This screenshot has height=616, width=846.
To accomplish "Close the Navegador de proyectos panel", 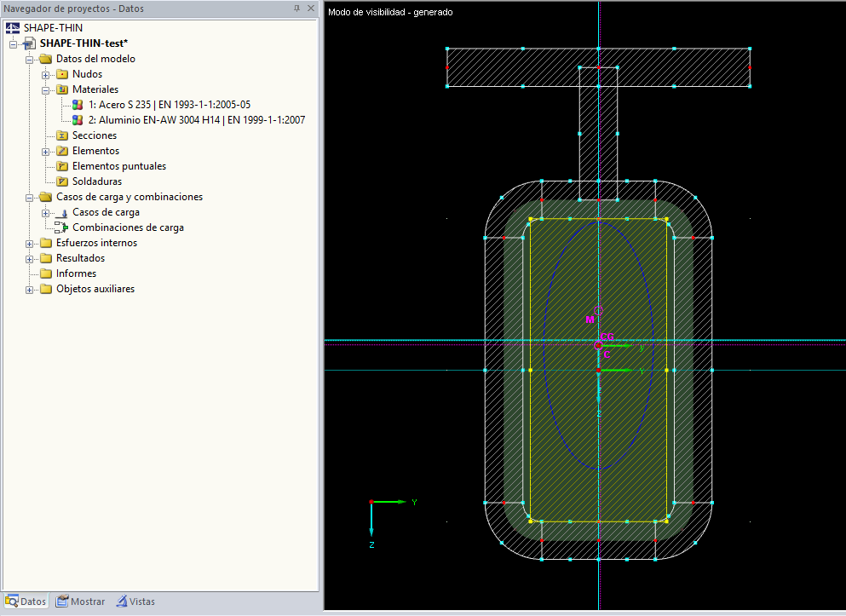I will [x=311, y=9].
